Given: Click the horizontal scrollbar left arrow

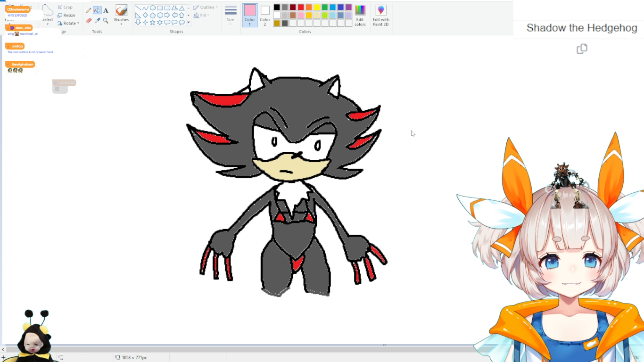Looking at the screenshot, I should (3, 349).
